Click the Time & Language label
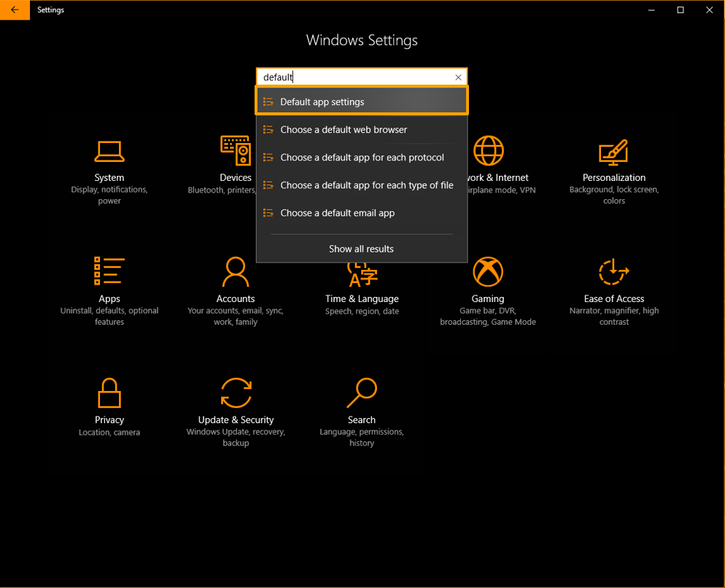Viewport: 725px width, 588px height. pyautogui.click(x=362, y=299)
